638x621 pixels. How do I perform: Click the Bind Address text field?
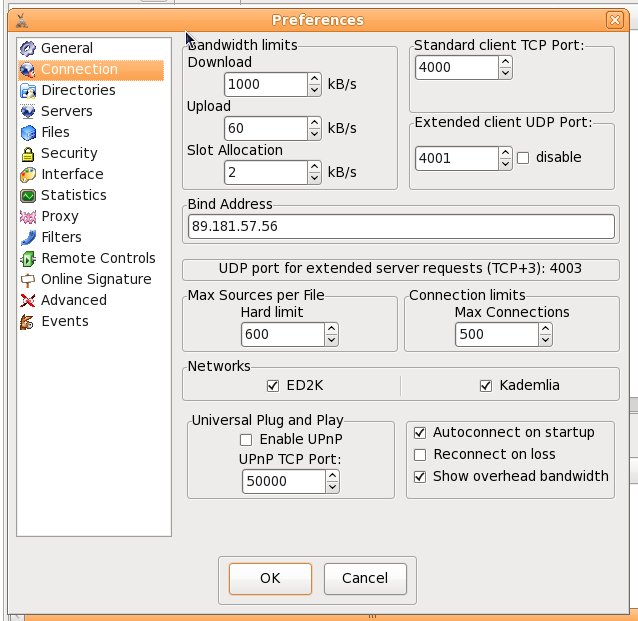tap(400, 227)
